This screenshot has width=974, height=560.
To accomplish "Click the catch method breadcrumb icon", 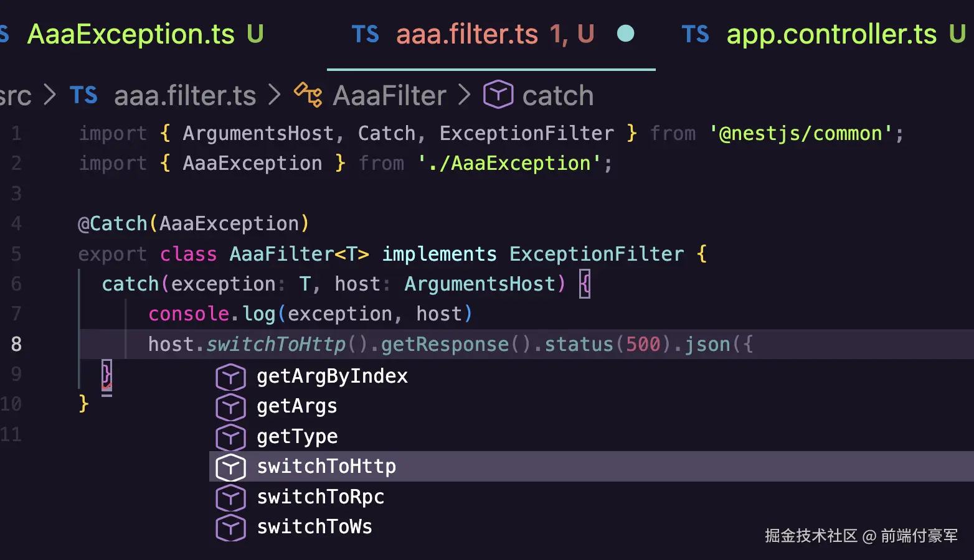I will point(498,95).
